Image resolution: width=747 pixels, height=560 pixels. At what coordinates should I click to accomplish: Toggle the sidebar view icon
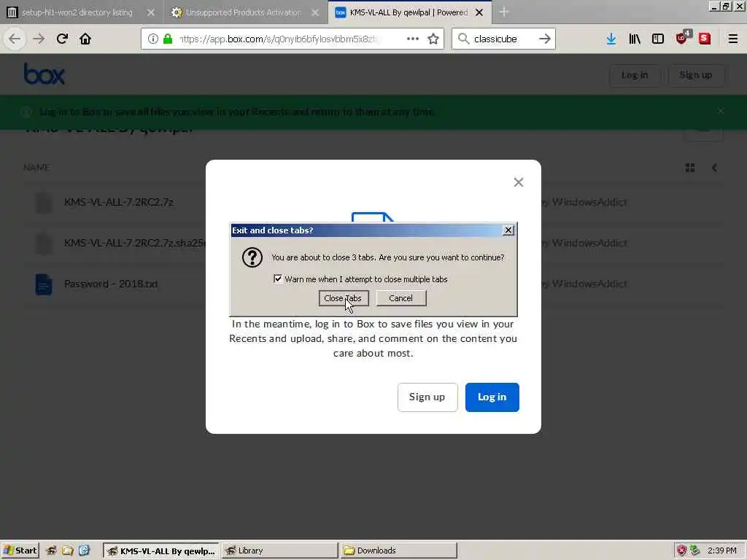pos(658,39)
